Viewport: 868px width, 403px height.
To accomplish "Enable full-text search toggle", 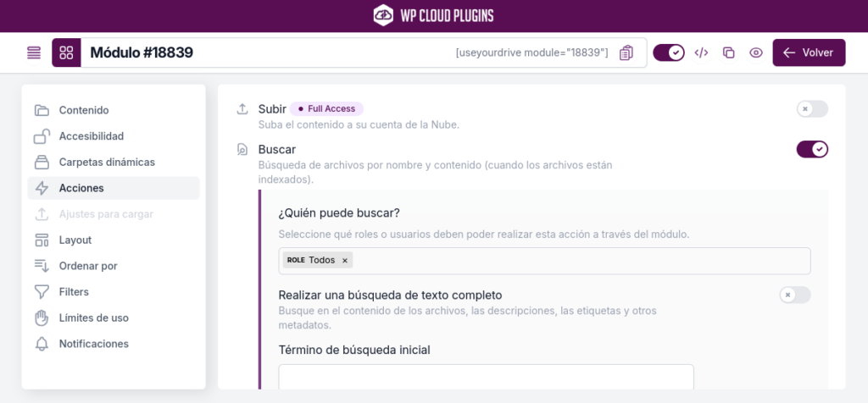I will tap(795, 295).
